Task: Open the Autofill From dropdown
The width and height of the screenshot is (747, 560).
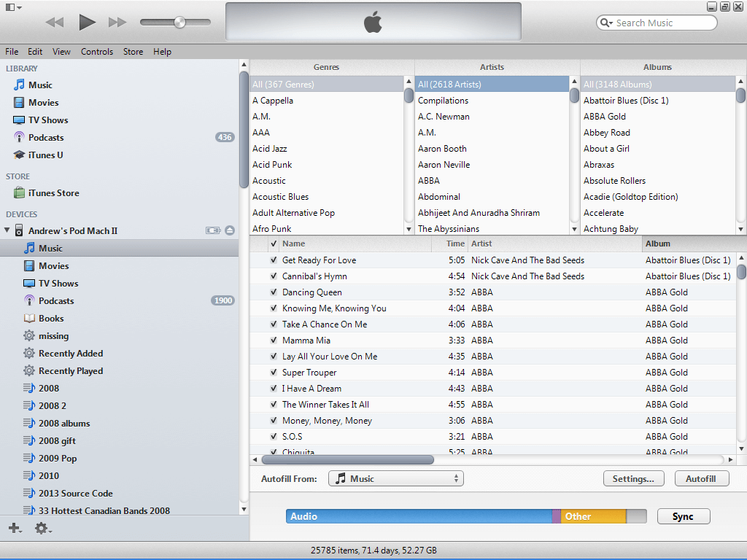Action: tap(396, 478)
